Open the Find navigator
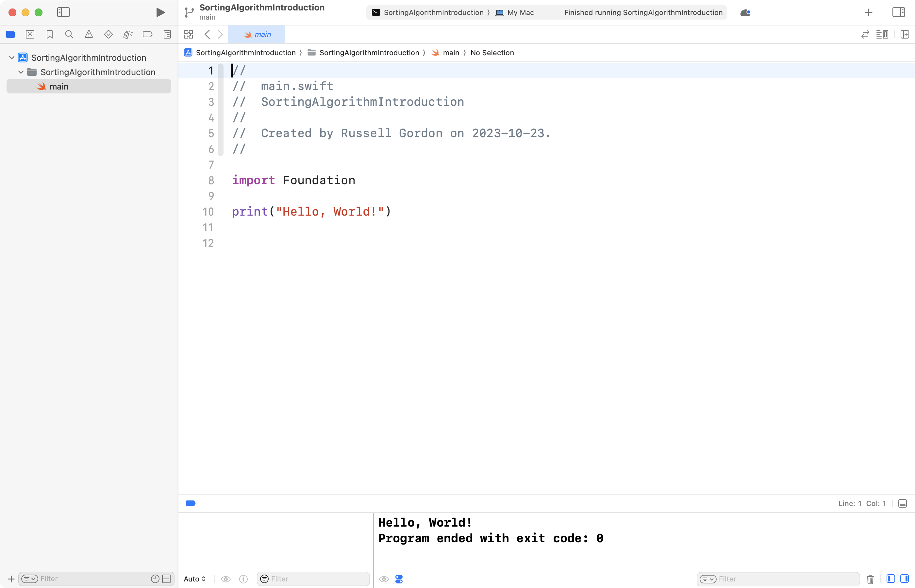This screenshot has width=915, height=588. point(69,34)
